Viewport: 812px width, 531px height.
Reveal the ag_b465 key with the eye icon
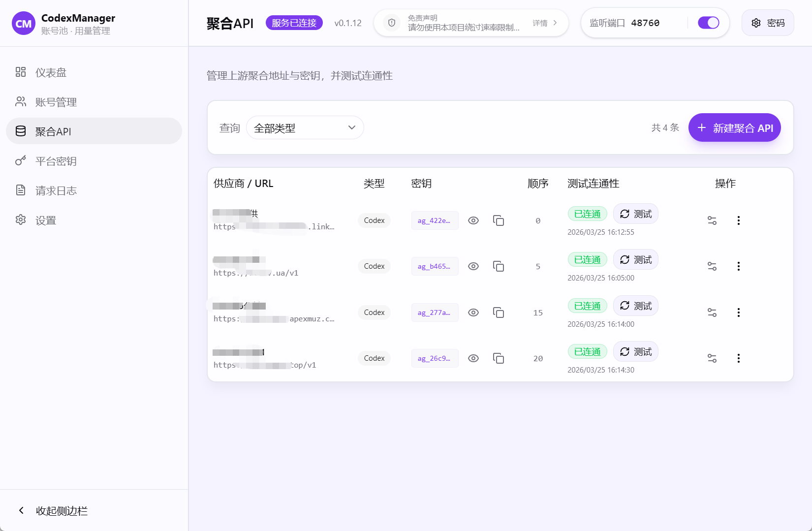pyautogui.click(x=473, y=266)
